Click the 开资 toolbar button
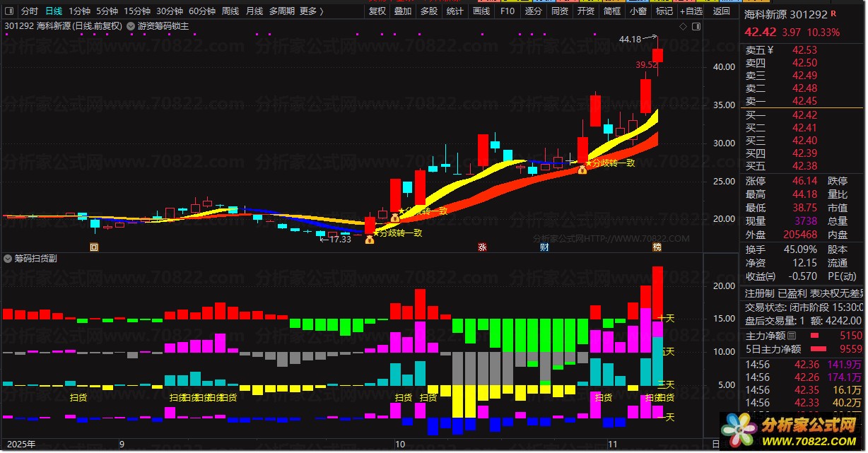This screenshot has width=868, height=453. [x=586, y=11]
